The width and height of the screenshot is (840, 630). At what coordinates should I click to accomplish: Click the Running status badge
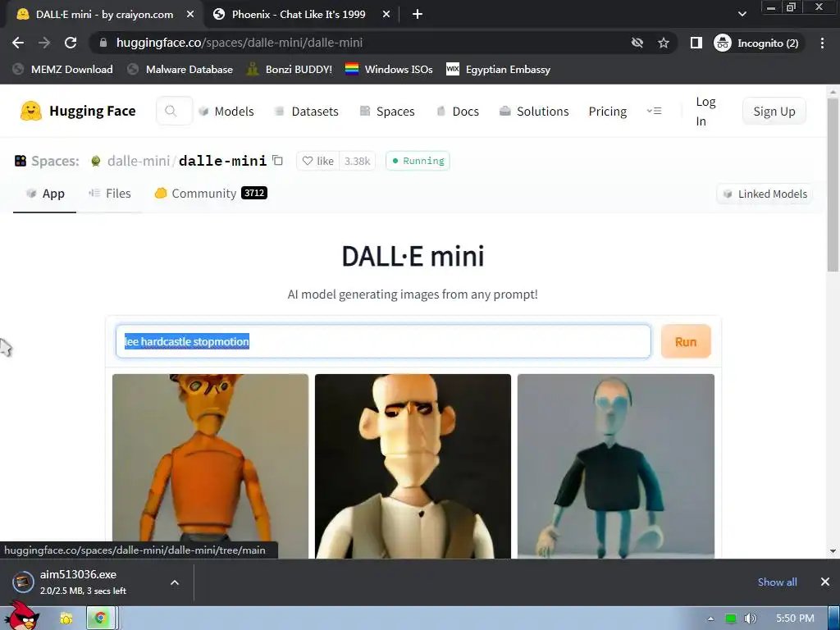point(418,161)
